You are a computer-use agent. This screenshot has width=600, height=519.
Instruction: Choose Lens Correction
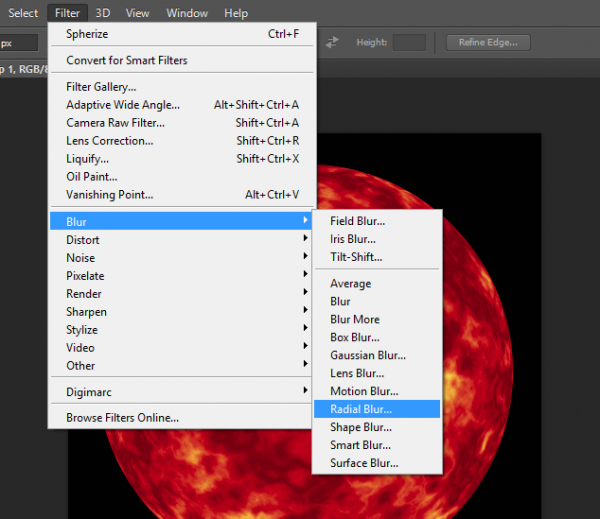183,141
